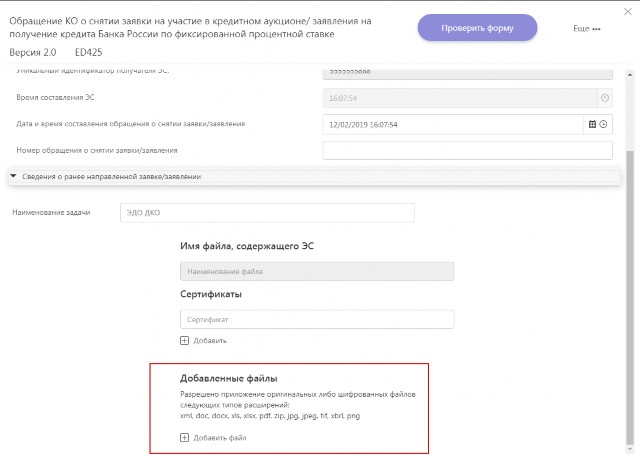The height and width of the screenshot is (456, 640).
Task: Click plus icon beside Добавить файл
Action: (x=184, y=438)
